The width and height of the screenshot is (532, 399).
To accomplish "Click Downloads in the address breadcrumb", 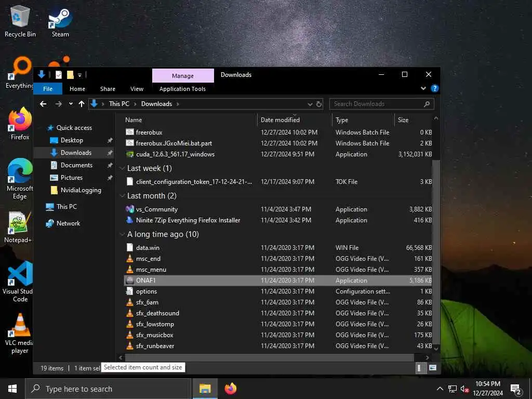I will [x=156, y=104].
